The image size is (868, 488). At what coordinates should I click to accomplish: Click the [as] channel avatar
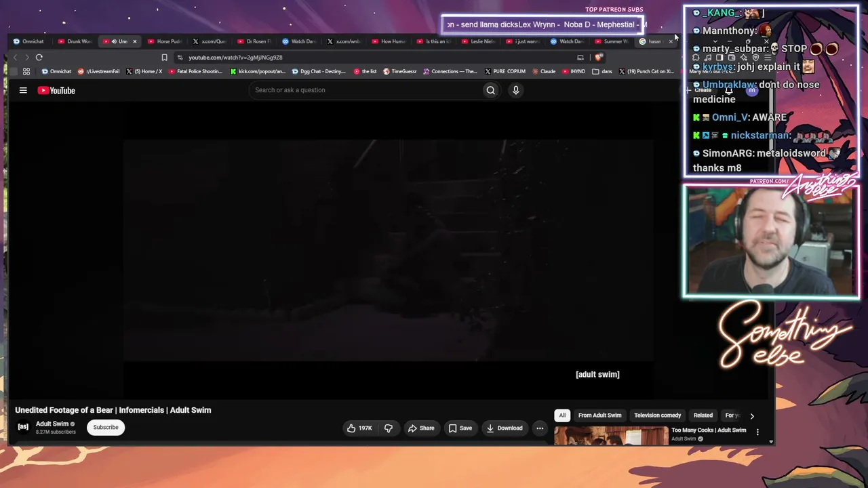pos(23,426)
